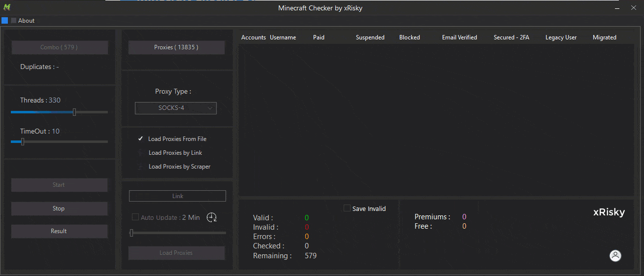644x276 pixels.
Task: Click the Link input field
Action: point(177,196)
